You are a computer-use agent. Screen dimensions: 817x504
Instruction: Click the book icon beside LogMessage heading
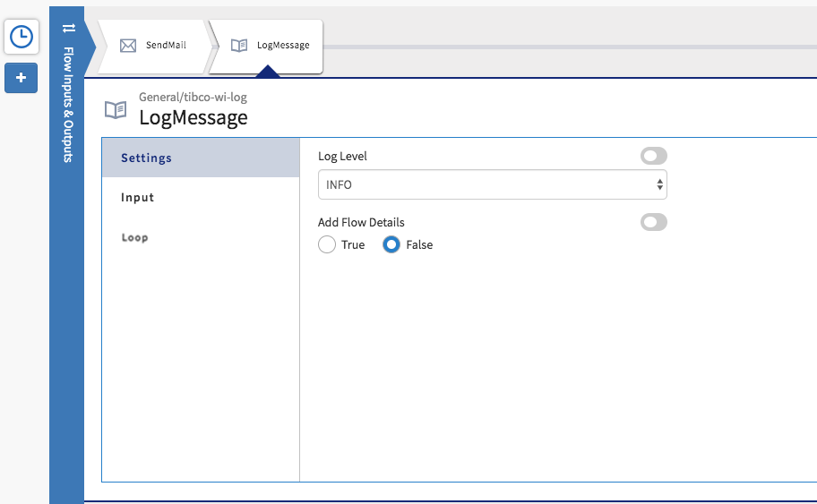[x=116, y=110]
